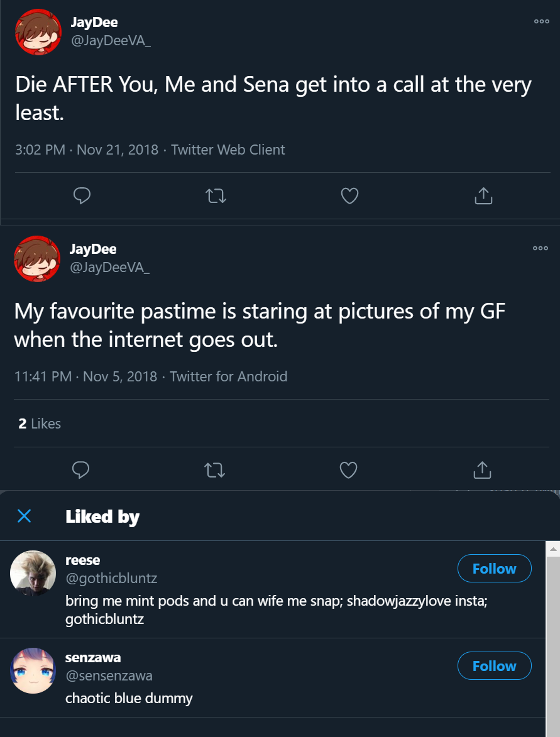Open more options on second tweet
This screenshot has height=737, width=560.
540,248
